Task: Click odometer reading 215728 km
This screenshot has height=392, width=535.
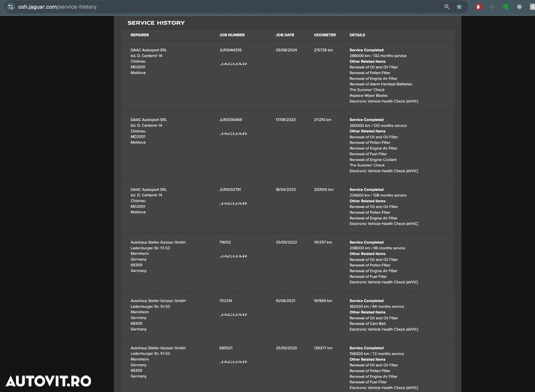Action: (324, 50)
